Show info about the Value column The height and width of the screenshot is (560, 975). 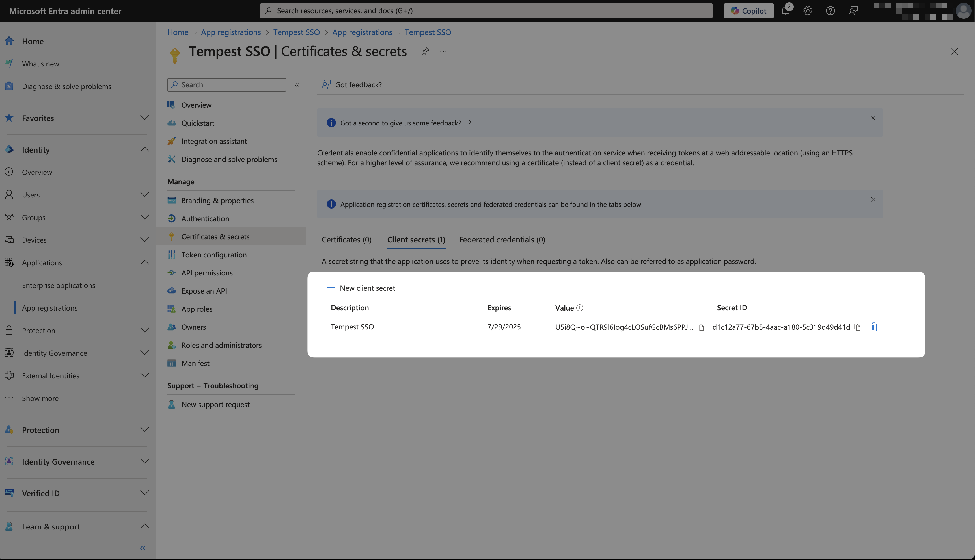tap(580, 308)
